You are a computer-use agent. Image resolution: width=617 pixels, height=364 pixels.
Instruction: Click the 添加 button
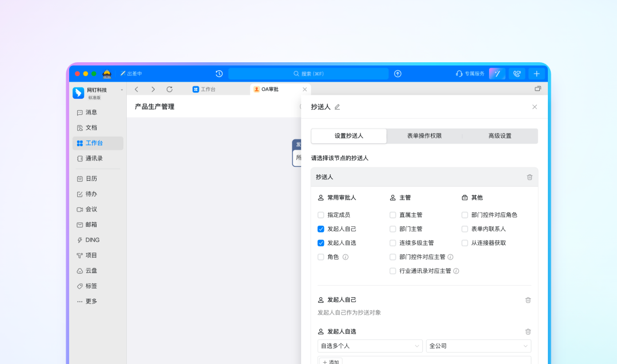pos(330,362)
